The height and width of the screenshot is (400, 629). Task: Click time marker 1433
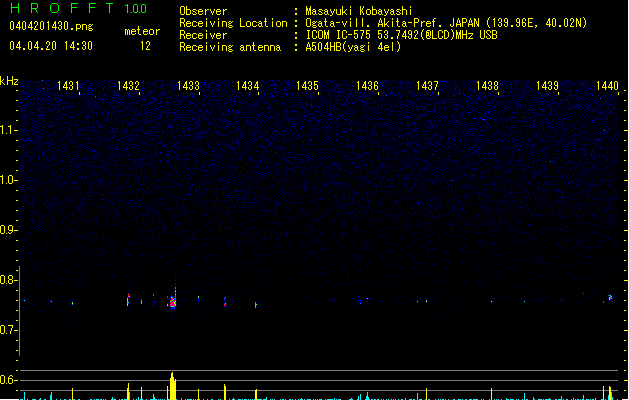click(188, 86)
